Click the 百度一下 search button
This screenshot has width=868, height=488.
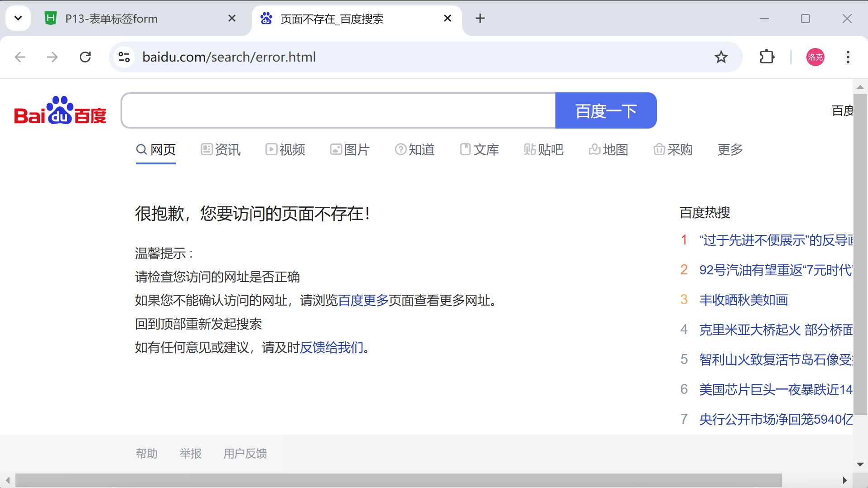[606, 110]
